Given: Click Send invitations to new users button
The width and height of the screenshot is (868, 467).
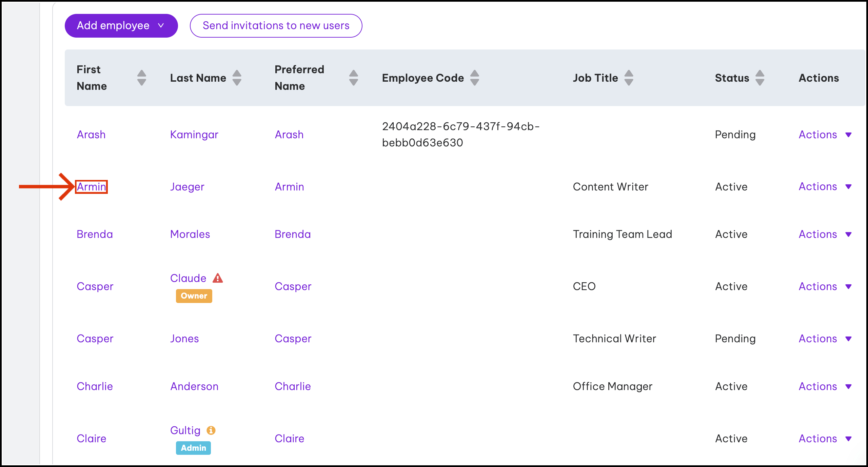Looking at the screenshot, I should pyautogui.click(x=276, y=26).
